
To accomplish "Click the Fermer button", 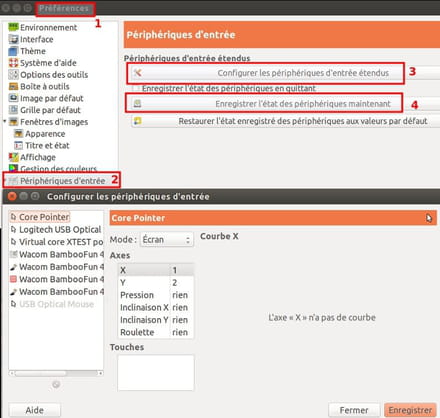I will click(354, 410).
